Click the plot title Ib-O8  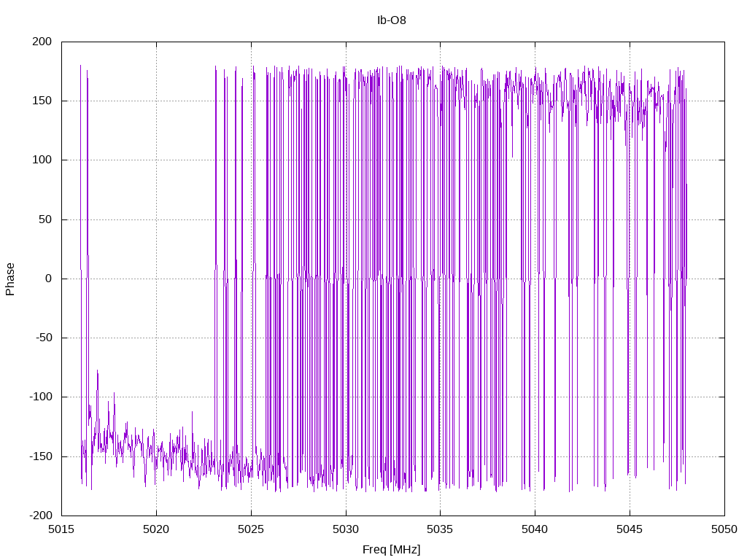391,20
